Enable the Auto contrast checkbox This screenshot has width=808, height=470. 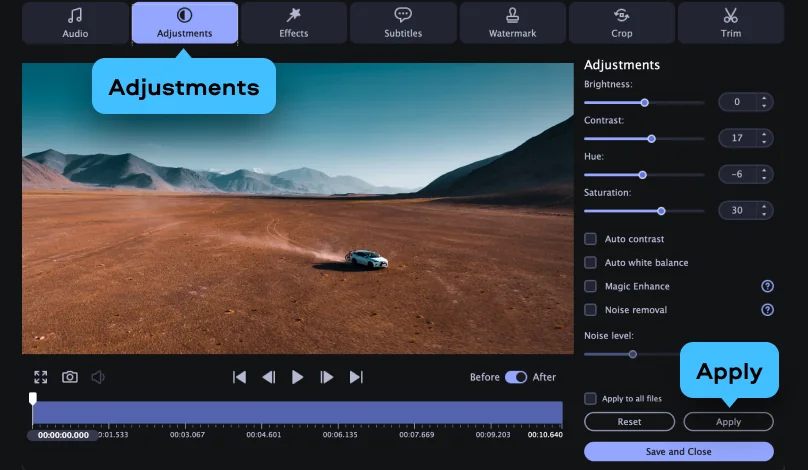click(591, 239)
